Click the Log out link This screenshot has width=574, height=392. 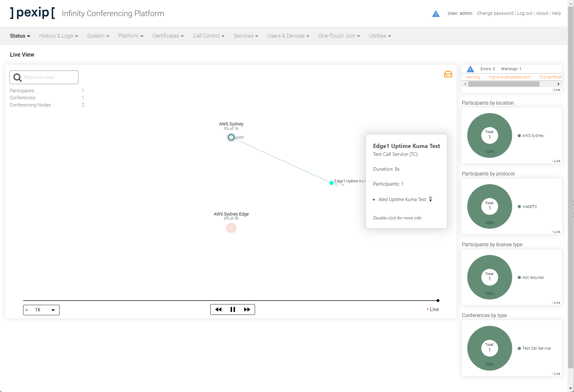point(525,13)
